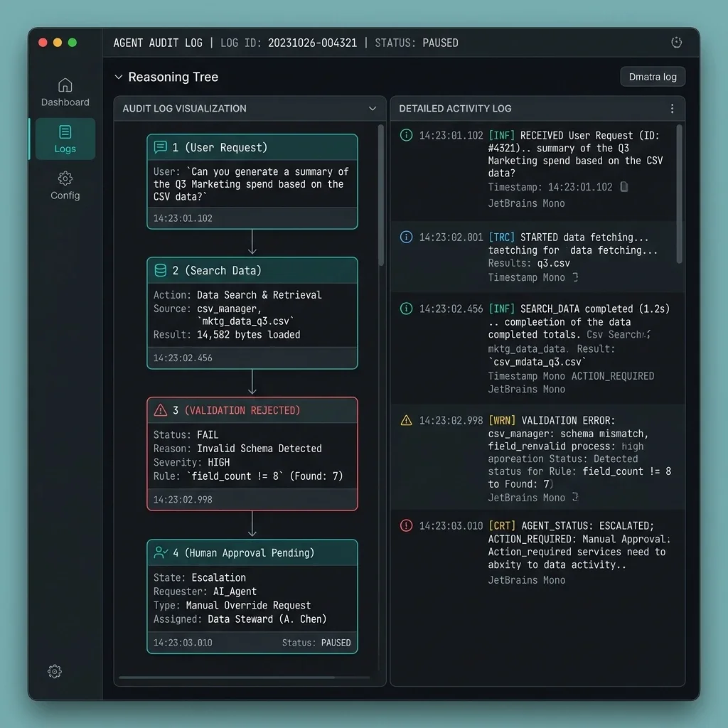
Task: Click critical alert icon on 14:23:03.010 entry
Action: click(x=406, y=525)
